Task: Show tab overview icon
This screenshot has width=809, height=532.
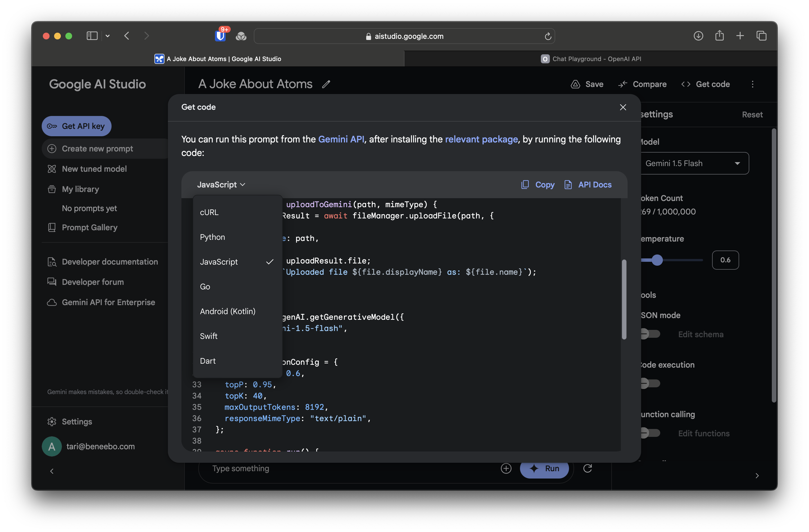Action: pyautogui.click(x=761, y=36)
